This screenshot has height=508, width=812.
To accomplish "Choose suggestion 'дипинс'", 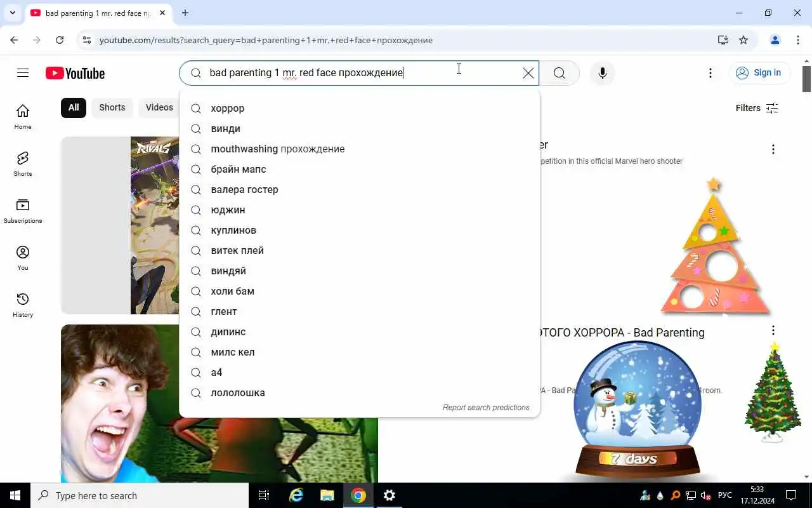I will click(x=360, y=331).
